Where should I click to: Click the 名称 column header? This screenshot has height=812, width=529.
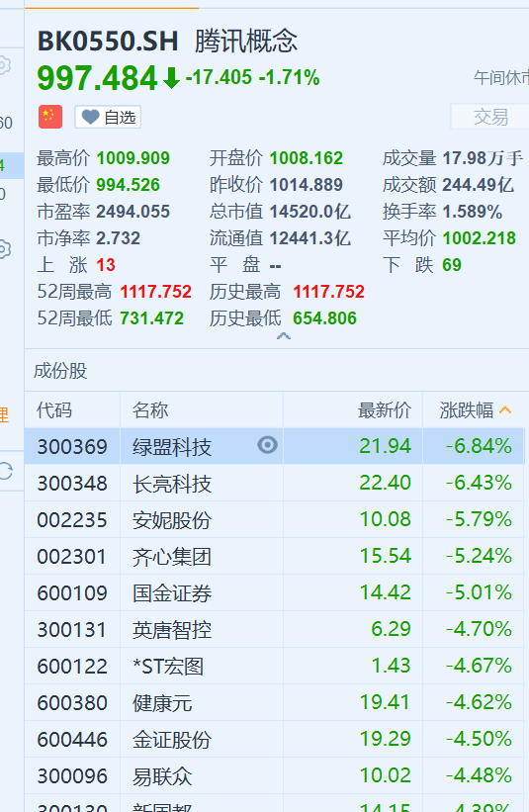point(150,410)
